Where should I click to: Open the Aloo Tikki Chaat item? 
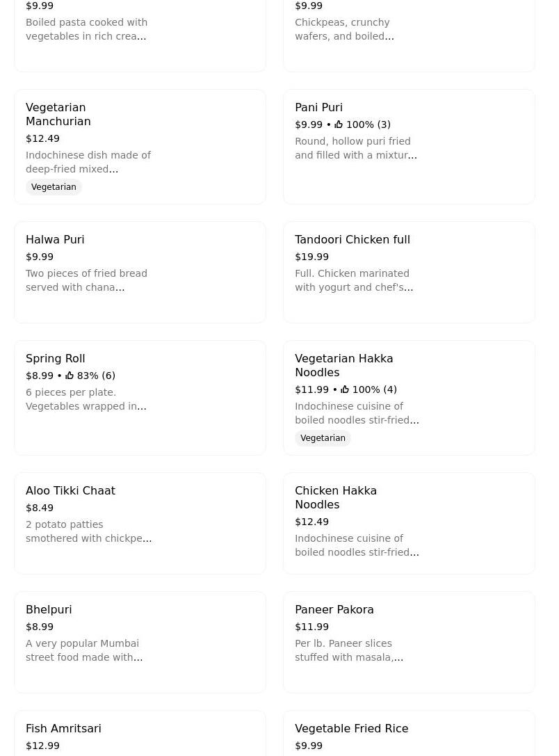click(70, 491)
